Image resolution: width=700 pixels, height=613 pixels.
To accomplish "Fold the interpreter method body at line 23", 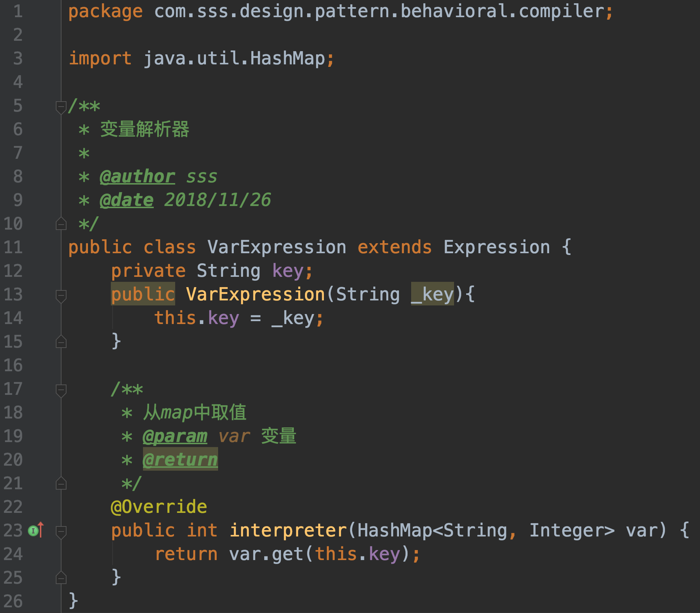I will 61,531.
